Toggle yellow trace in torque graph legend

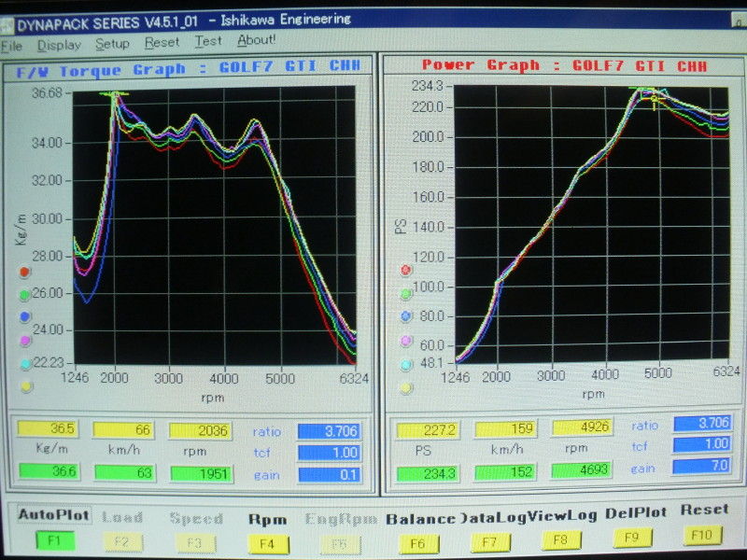(27, 386)
